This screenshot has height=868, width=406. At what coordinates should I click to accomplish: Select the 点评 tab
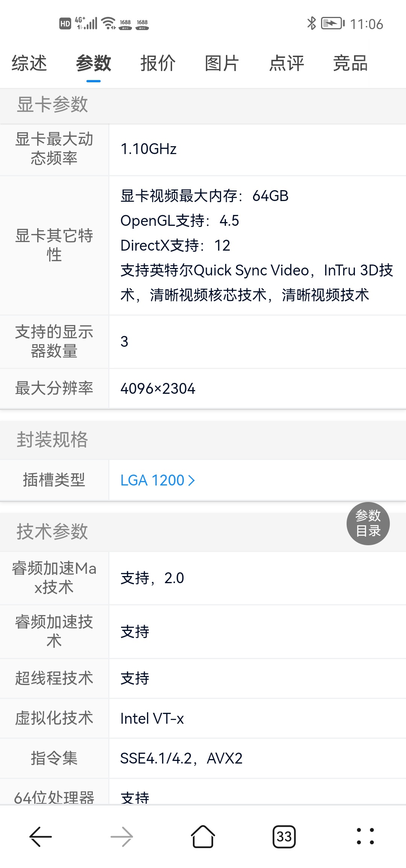pos(286,63)
